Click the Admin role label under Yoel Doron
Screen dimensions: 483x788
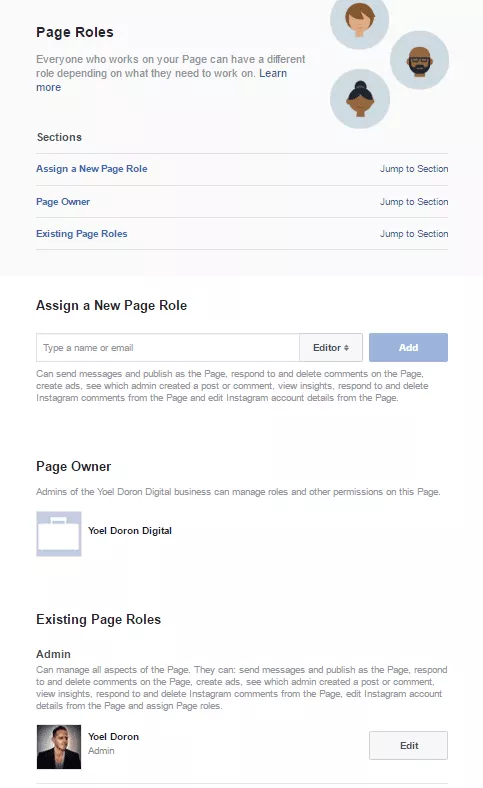tap(101, 751)
